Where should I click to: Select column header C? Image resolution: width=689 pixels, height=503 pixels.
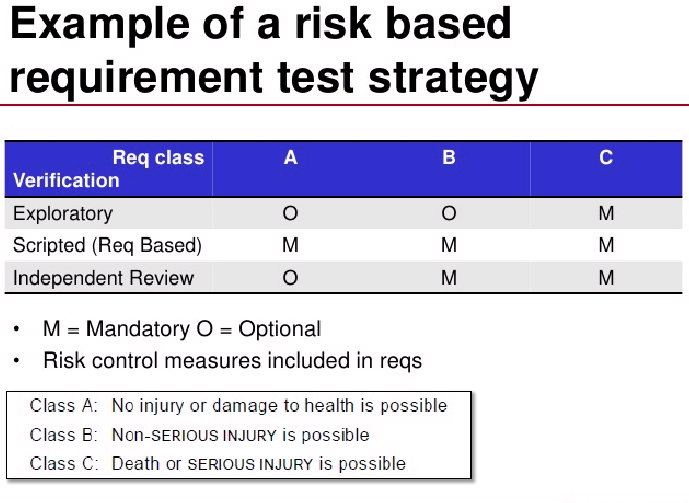(x=606, y=157)
